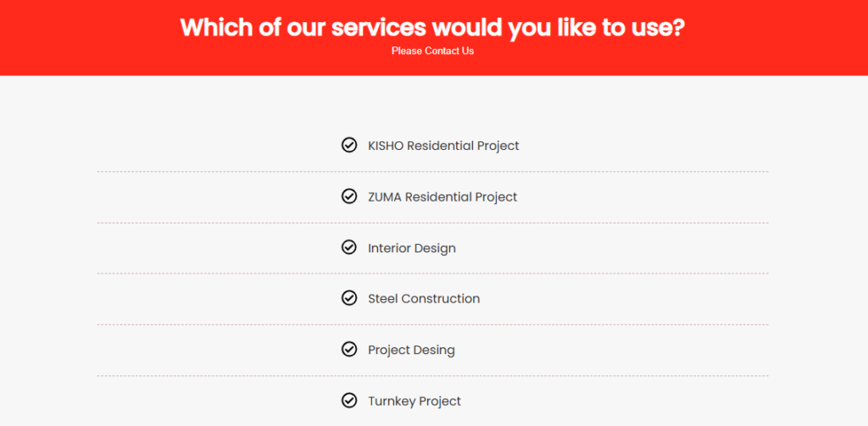Open the KISHO Residential Project text item

click(443, 146)
